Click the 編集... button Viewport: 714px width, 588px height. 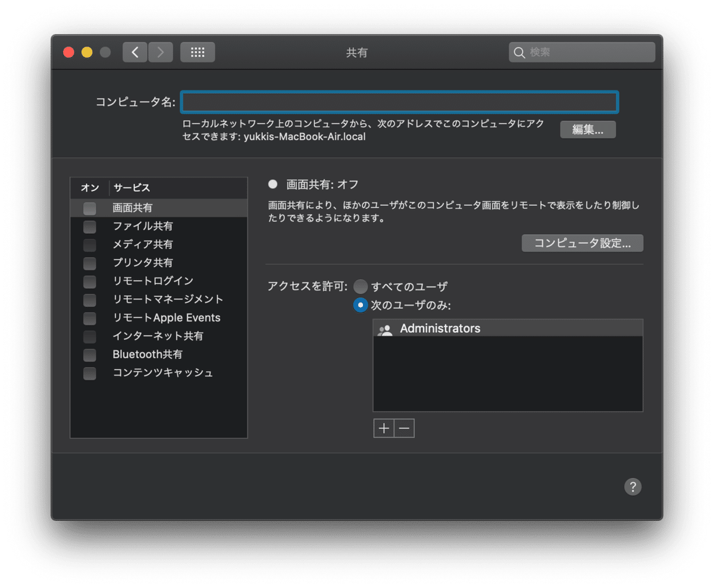(588, 130)
